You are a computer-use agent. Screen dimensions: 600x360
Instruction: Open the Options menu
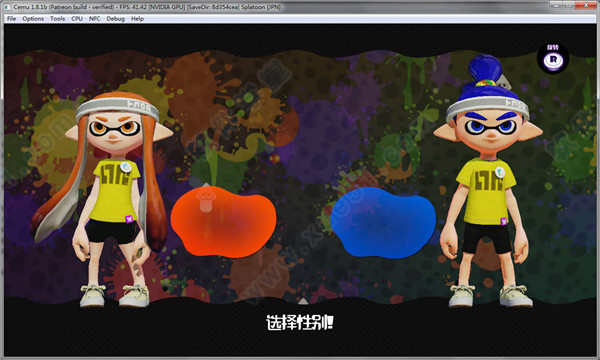(x=33, y=19)
